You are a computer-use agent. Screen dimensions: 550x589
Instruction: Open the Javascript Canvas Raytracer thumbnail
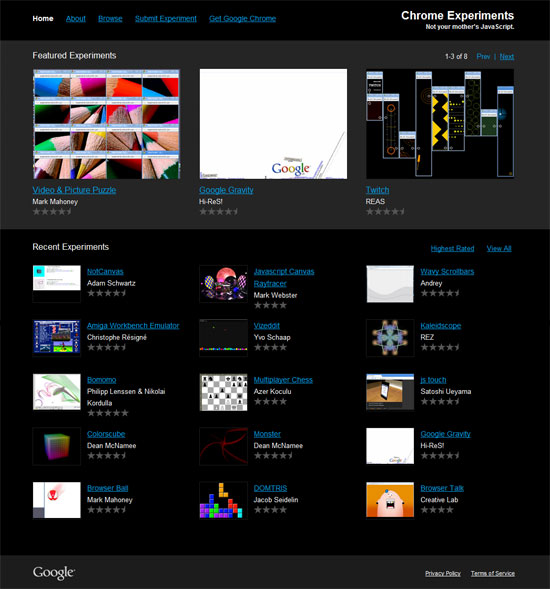224,284
